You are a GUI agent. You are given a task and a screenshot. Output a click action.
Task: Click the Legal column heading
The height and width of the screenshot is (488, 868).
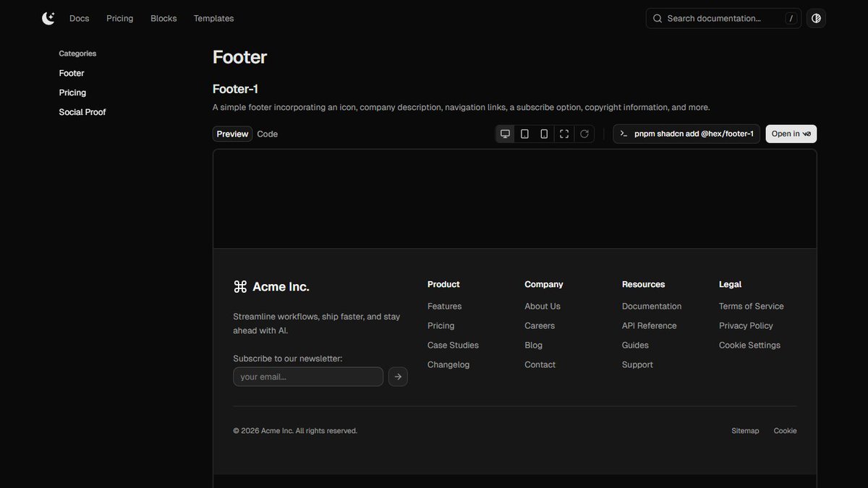click(730, 285)
